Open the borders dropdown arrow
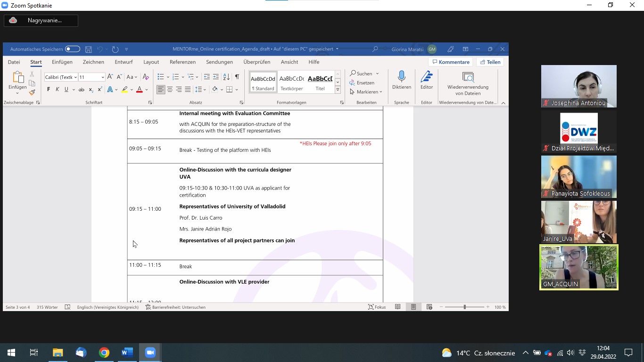 click(237, 90)
